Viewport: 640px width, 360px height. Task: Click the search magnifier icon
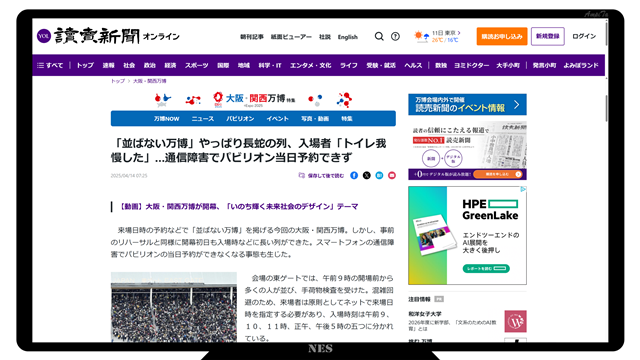[x=379, y=36]
